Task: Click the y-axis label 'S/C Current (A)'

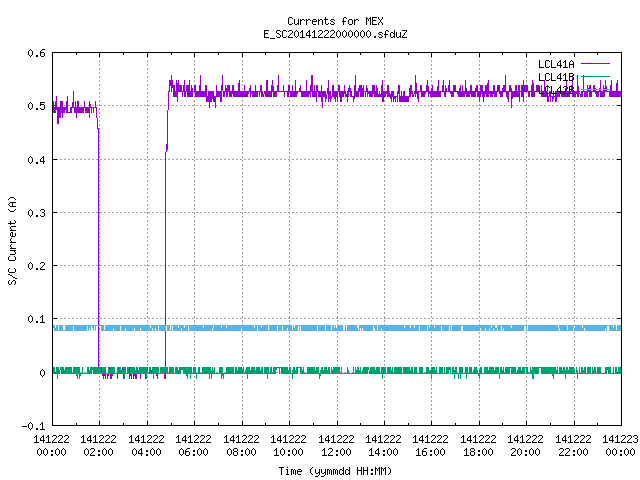Action: coord(12,240)
